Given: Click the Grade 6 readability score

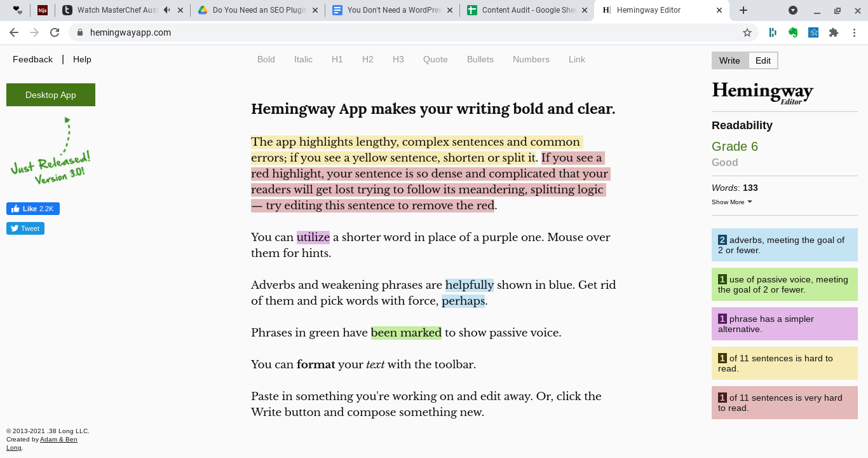Looking at the screenshot, I should [735, 146].
